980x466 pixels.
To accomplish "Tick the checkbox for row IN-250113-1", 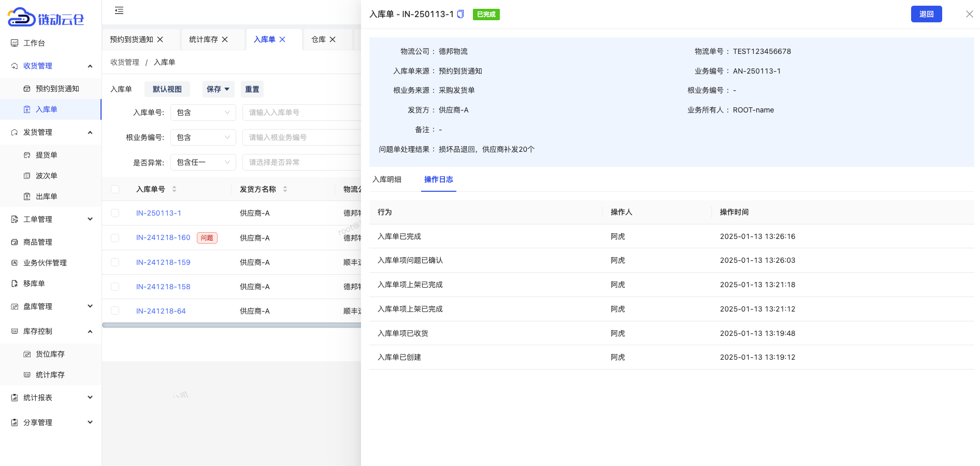I will 115,213.
